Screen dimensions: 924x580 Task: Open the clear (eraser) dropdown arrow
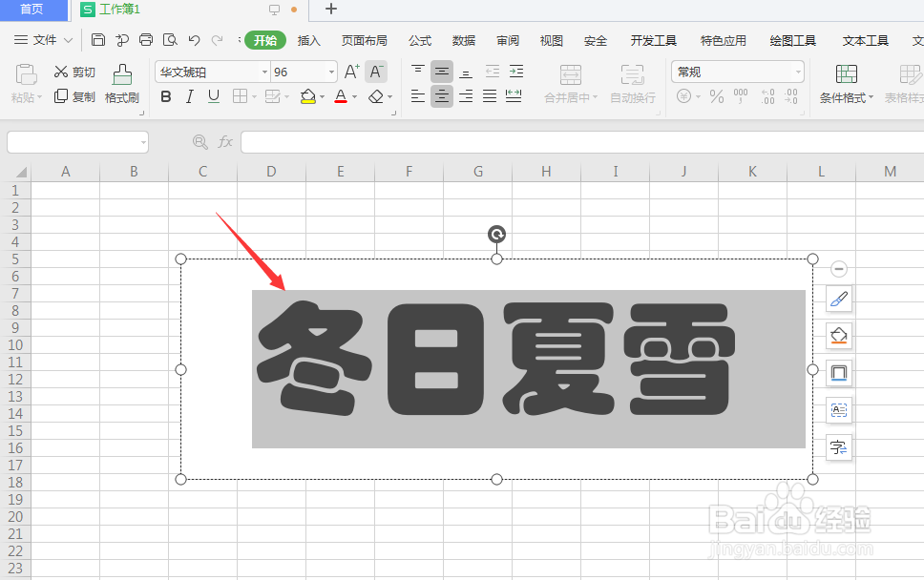(x=390, y=97)
